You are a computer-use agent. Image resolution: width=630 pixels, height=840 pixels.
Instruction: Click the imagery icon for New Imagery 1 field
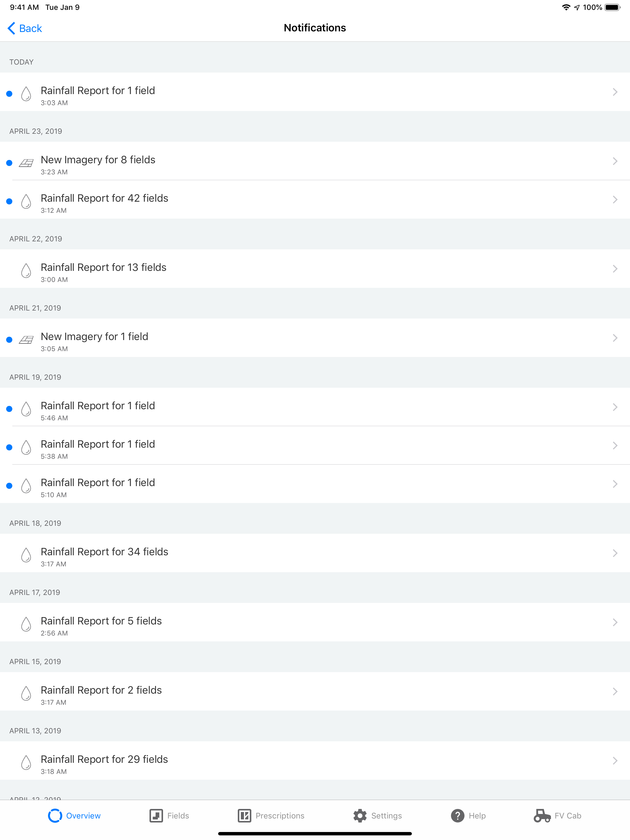coord(26,339)
